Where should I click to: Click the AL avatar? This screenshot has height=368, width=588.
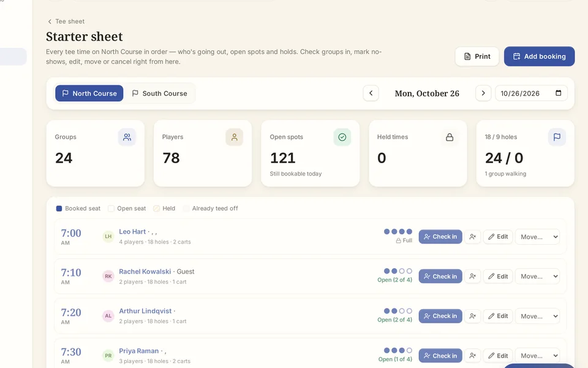coord(108,316)
